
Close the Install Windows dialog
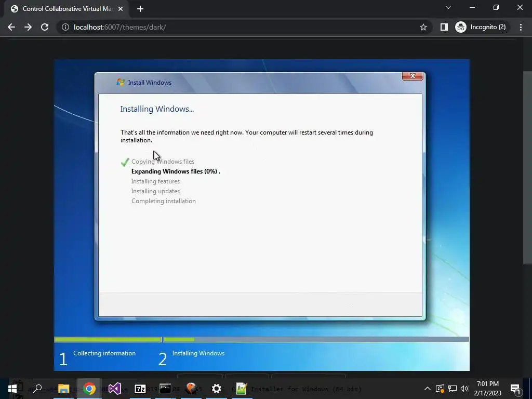[x=413, y=76]
